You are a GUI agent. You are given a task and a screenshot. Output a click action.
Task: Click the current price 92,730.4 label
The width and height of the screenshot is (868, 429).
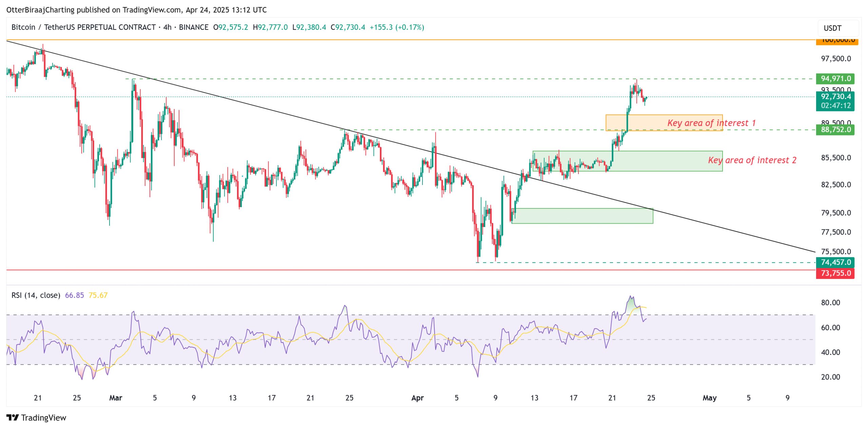coord(835,97)
